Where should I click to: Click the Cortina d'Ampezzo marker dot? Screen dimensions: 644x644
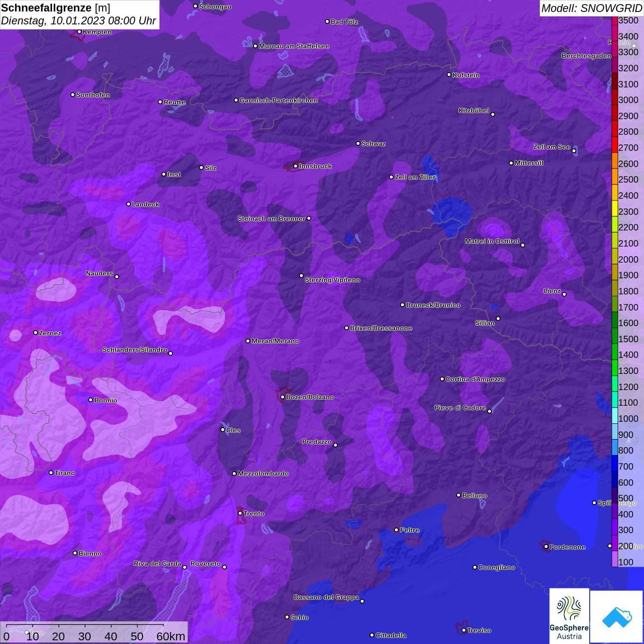[x=442, y=379]
